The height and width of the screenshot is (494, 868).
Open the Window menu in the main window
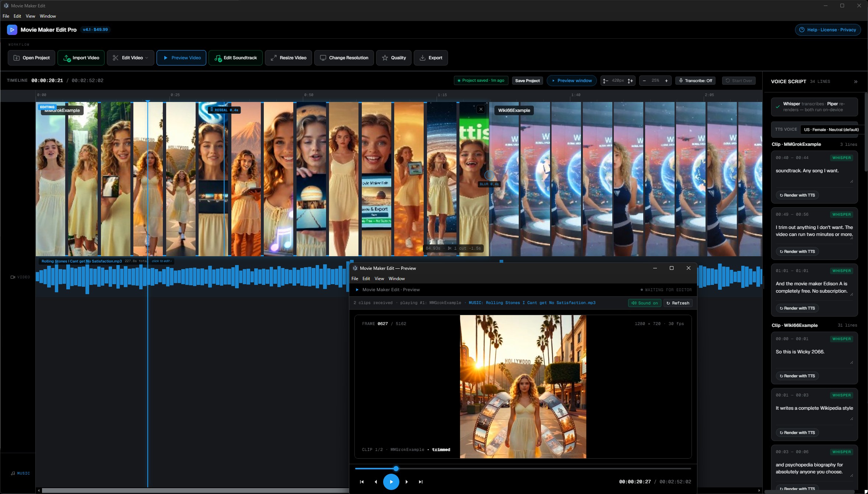click(48, 16)
